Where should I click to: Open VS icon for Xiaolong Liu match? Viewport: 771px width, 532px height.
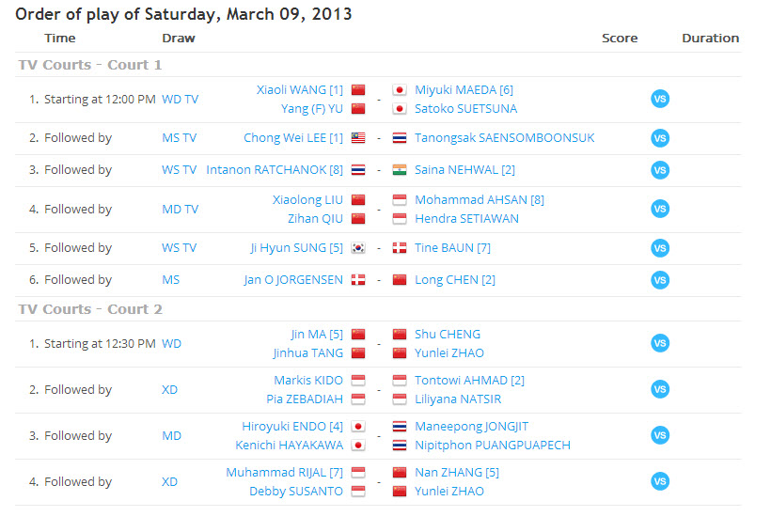[x=660, y=209]
